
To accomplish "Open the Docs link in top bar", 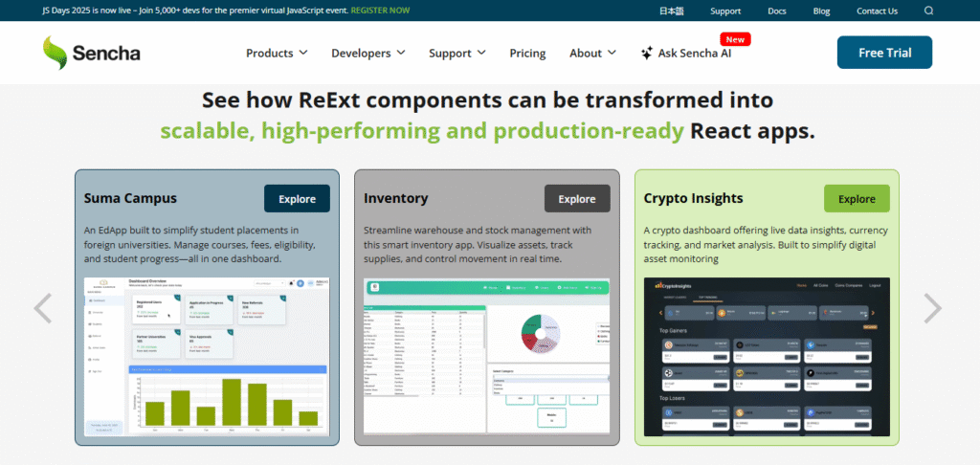I will click(x=777, y=11).
